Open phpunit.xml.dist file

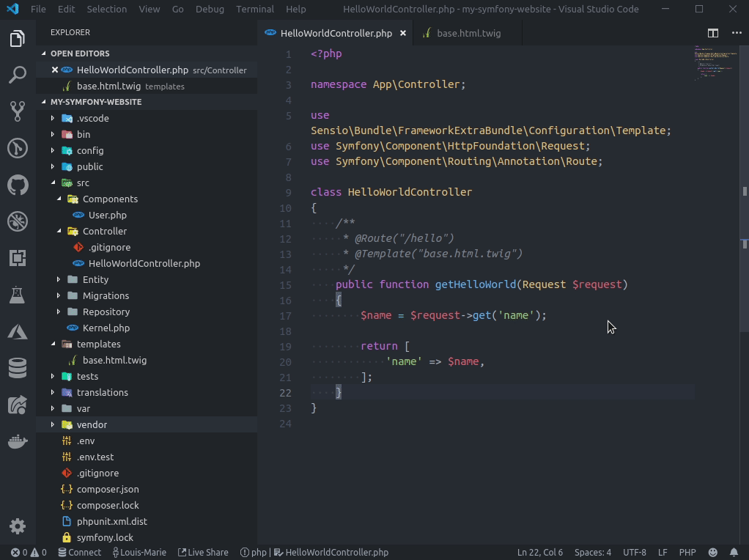pyautogui.click(x=112, y=522)
